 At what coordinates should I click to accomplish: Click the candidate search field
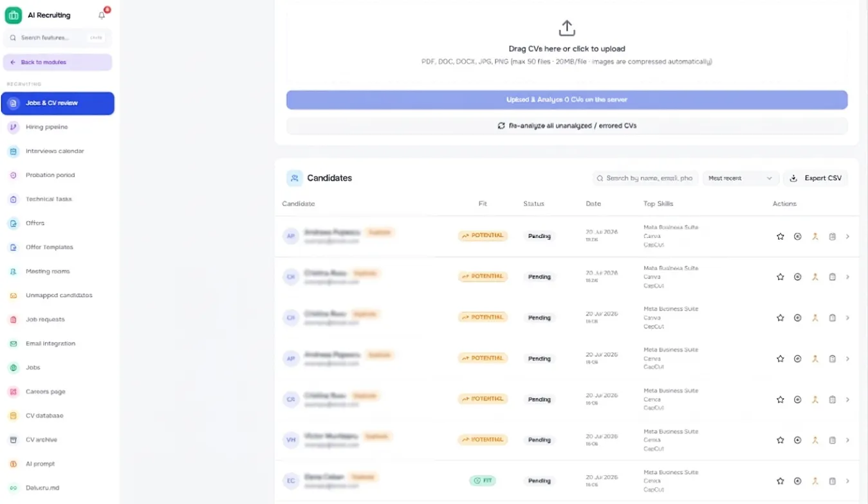(x=645, y=178)
